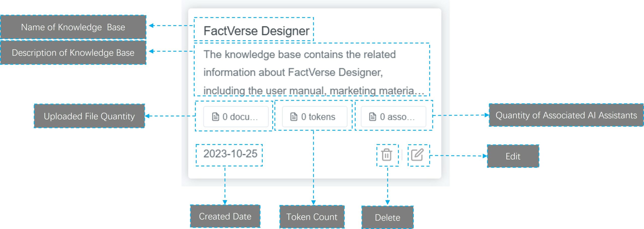Select the '0 asso...' associated assistants badge
The width and height of the screenshot is (644, 229).
point(393,117)
